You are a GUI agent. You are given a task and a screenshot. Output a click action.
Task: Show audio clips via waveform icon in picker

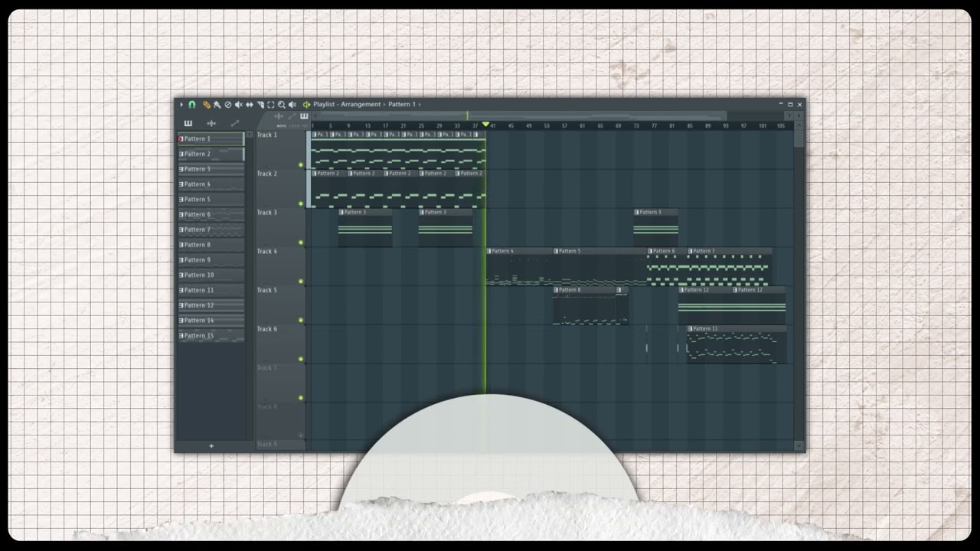click(x=211, y=123)
